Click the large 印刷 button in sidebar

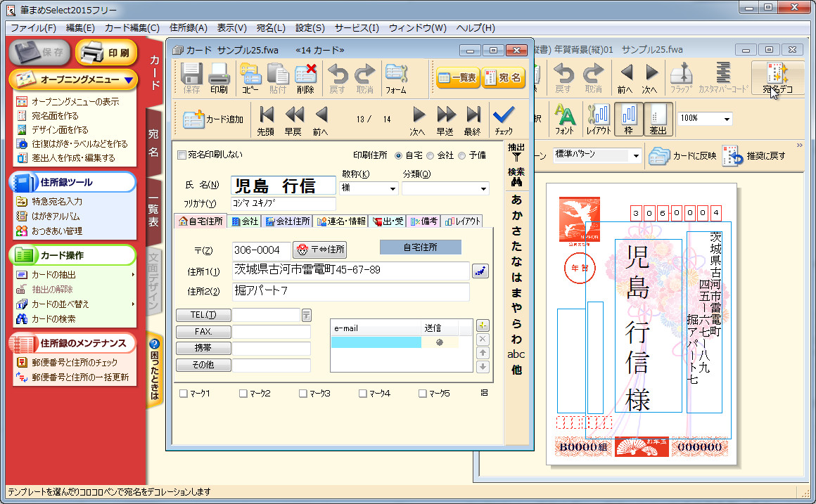click(x=106, y=53)
